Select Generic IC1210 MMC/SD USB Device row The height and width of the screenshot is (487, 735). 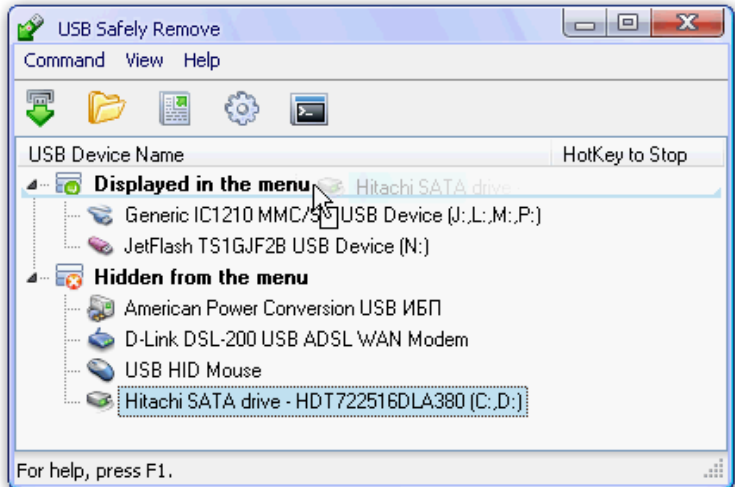coord(333,215)
